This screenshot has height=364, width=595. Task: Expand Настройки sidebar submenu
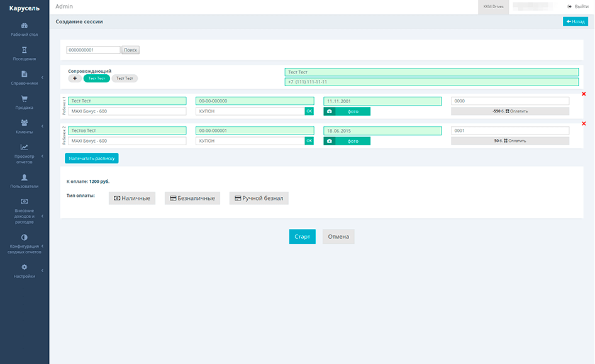pyautogui.click(x=25, y=271)
